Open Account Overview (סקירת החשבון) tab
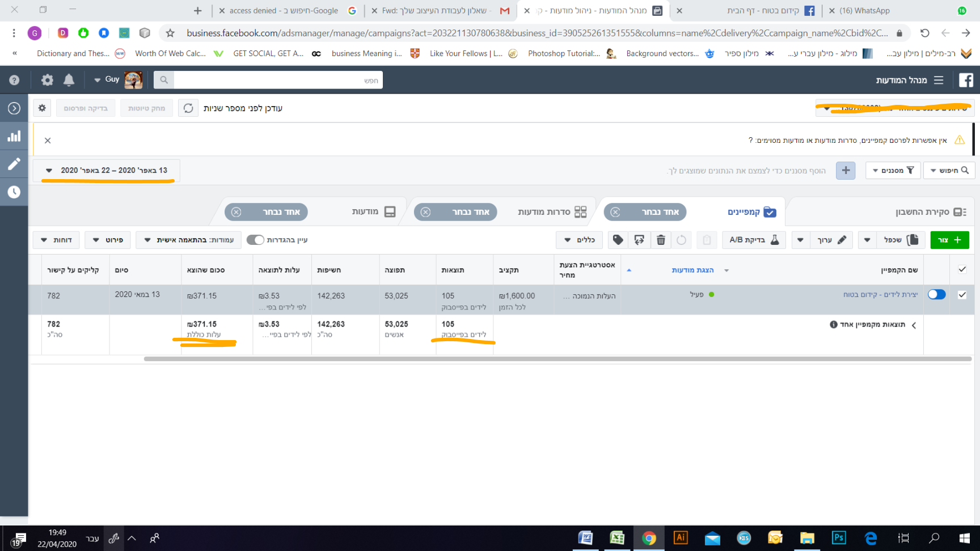The image size is (980, 551). pos(930,211)
